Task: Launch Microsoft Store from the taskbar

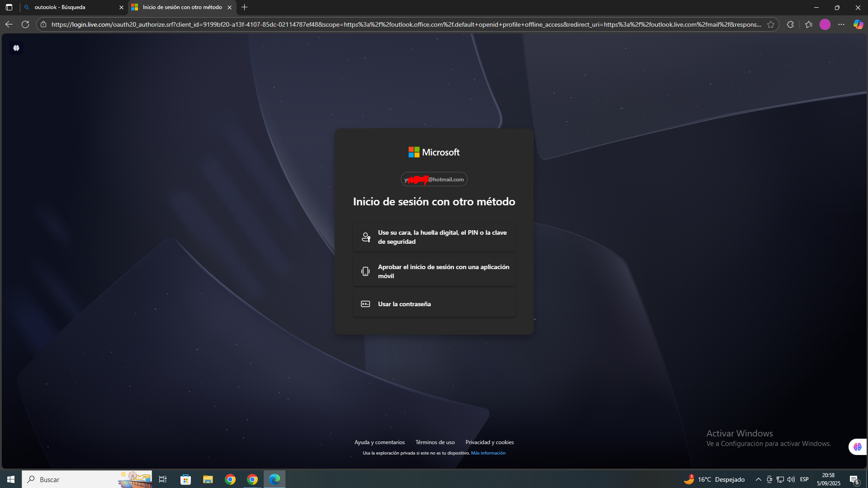Action: point(185,479)
